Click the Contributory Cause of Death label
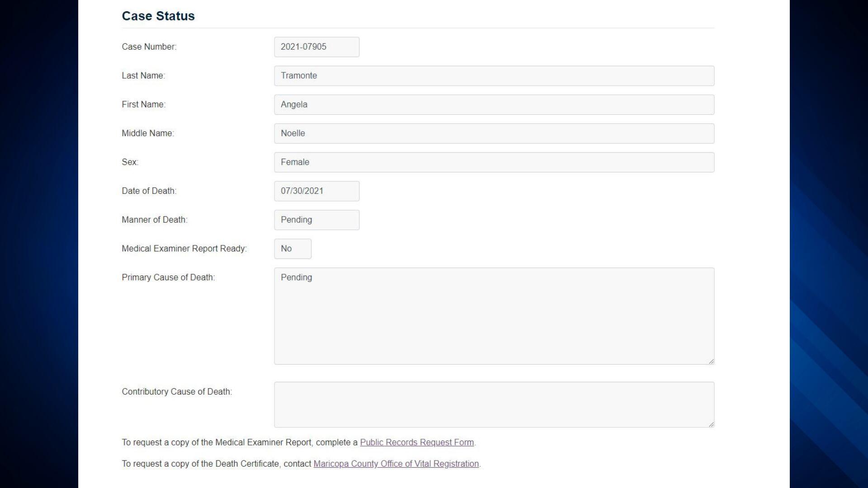The width and height of the screenshot is (868, 488). click(x=177, y=392)
